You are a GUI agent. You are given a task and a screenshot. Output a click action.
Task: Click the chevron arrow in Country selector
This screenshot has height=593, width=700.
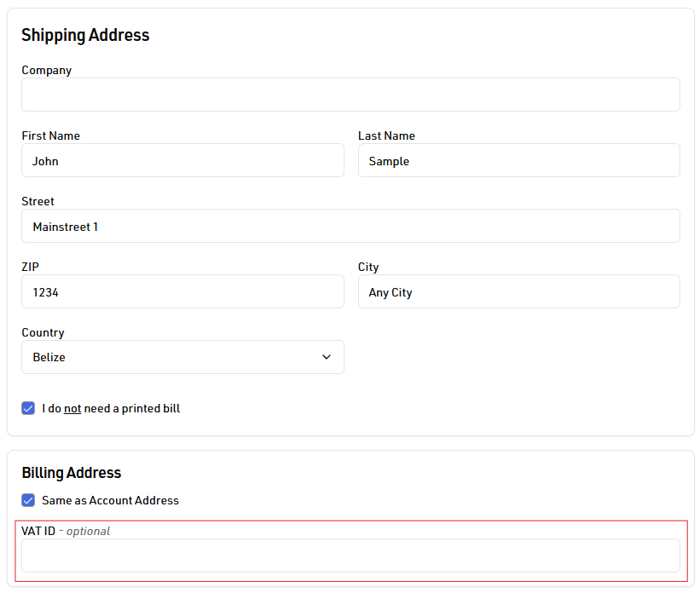click(327, 357)
